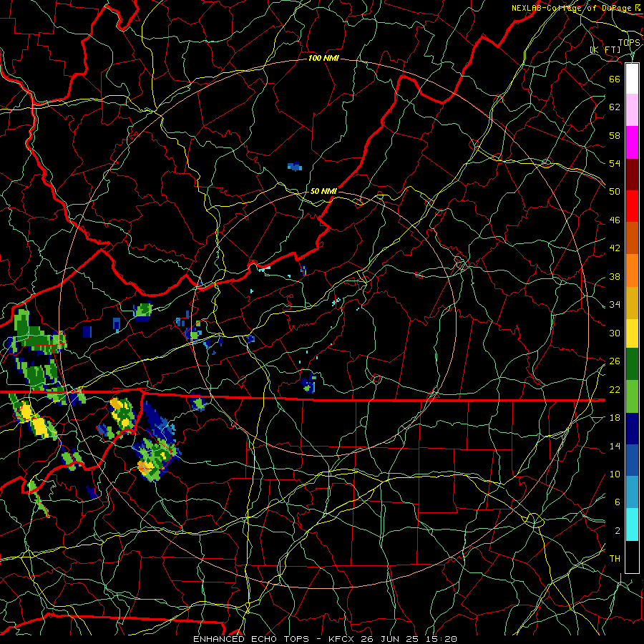The height and width of the screenshot is (644, 644).
Task: Click the '26 JUN 25' date text
Action: click(391, 639)
